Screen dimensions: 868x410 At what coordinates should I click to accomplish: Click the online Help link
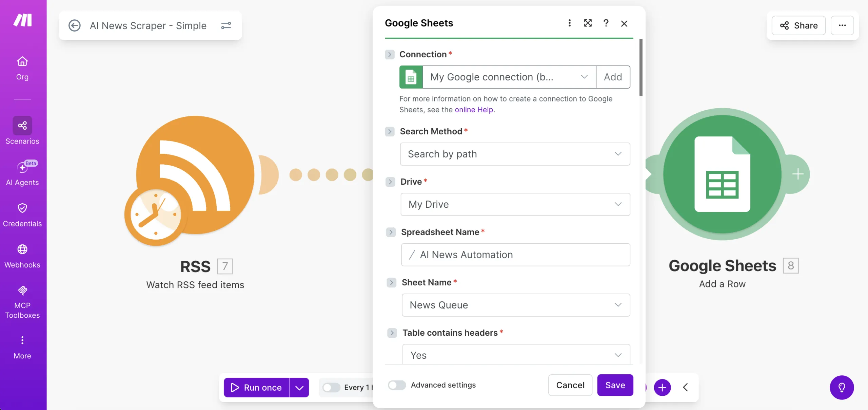pyautogui.click(x=473, y=109)
